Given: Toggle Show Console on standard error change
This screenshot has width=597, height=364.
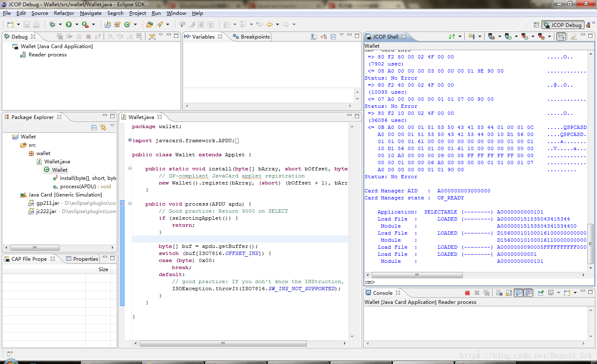Looking at the screenshot, I should [528, 293].
